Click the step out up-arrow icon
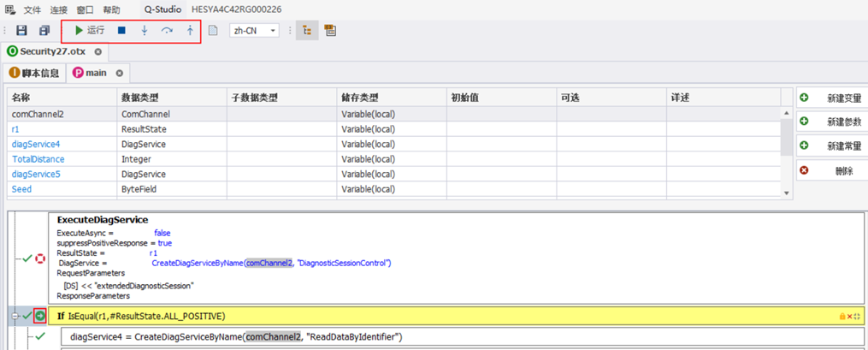The width and height of the screenshot is (868, 350). 190,31
